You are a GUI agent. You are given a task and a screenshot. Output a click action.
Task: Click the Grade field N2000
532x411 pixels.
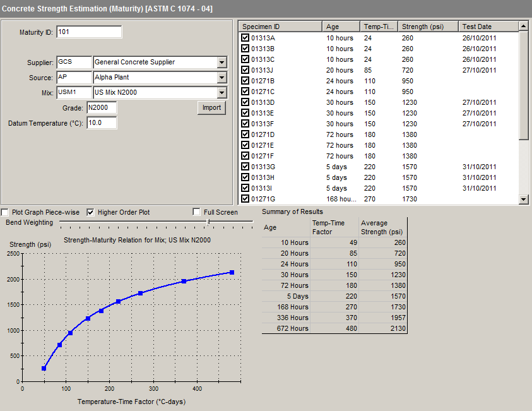coord(102,108)
